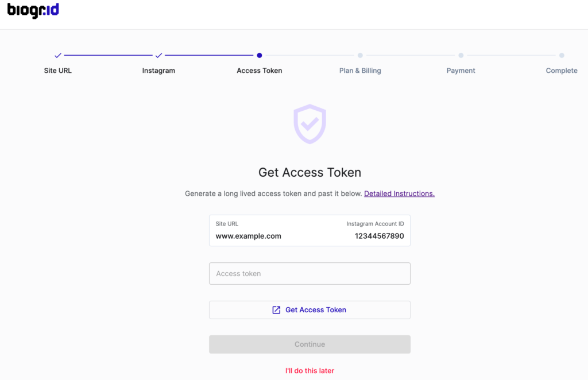Image resolution: width=588 pixels, height=380 pixels.
Task: Click the Continue button
Action: 310,344
